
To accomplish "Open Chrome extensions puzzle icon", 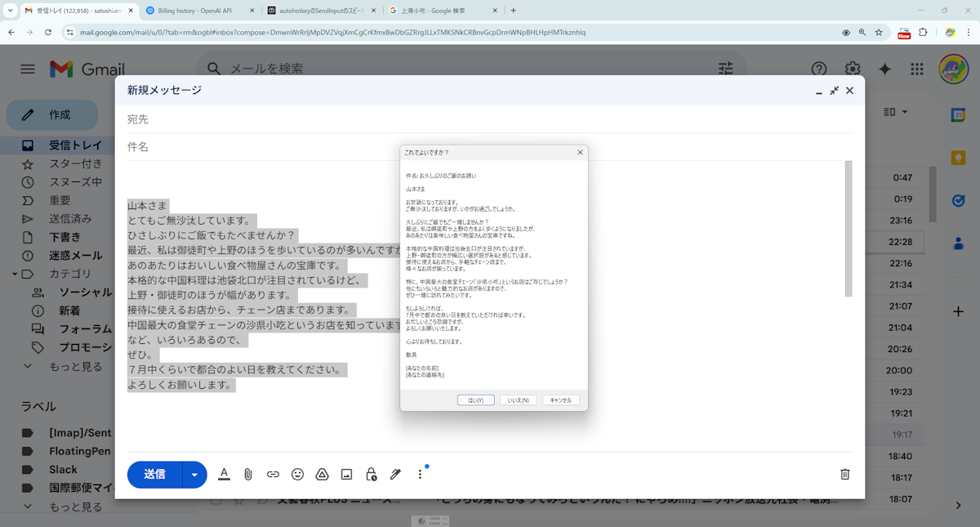I will coord(924,33).
